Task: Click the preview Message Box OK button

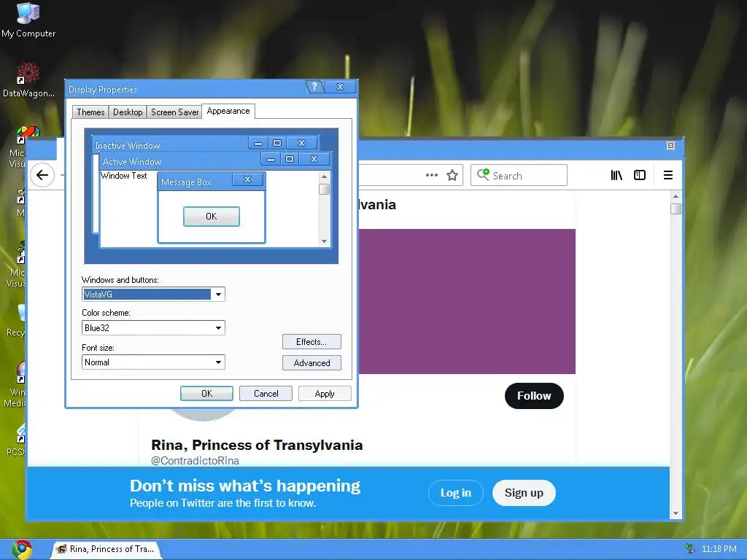Action: [212, 216]
